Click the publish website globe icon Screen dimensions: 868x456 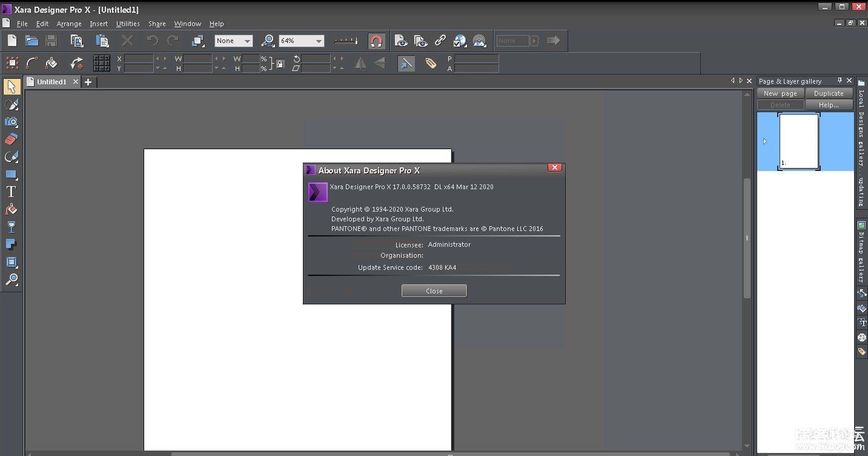pos(460,41)
